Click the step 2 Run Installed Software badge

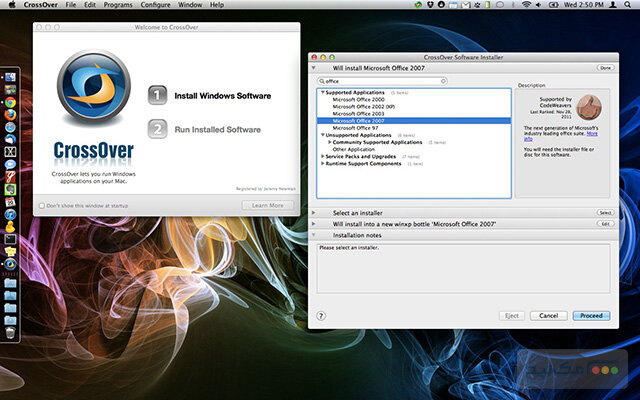157,129
